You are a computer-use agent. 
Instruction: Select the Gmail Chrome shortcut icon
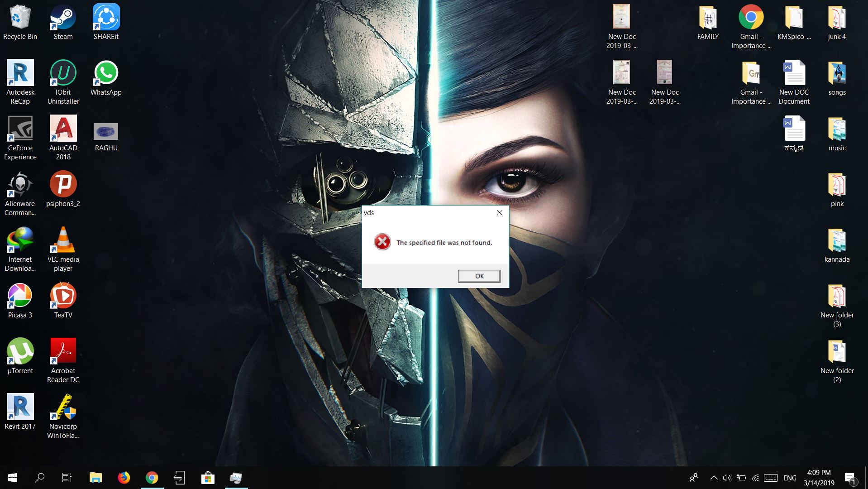(x=751, y=27)
